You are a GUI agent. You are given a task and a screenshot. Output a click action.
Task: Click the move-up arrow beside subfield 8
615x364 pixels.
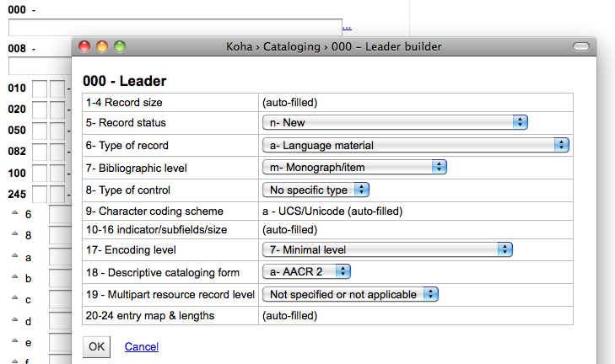click(x=14, y=235)
